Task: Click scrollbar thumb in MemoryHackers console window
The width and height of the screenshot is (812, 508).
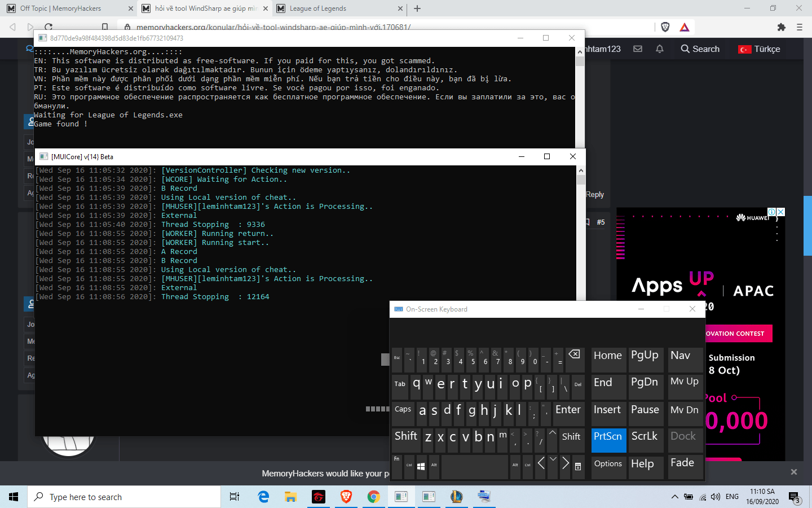Action: tap(580, 62)
